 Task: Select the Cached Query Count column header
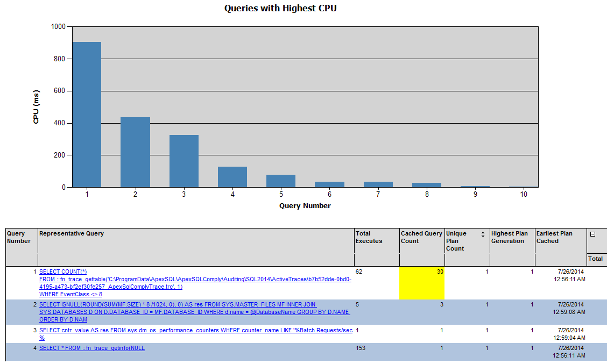[x=421, y=237]
